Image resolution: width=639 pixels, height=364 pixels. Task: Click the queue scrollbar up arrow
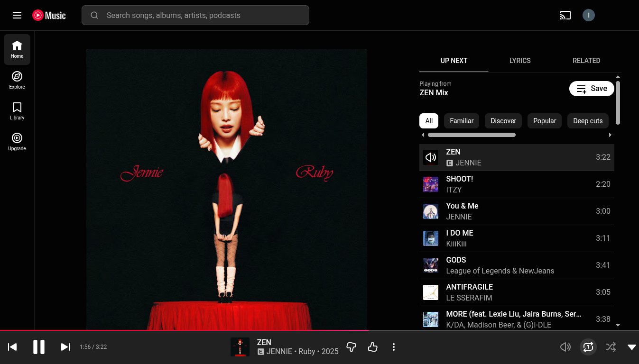point(618,77)
